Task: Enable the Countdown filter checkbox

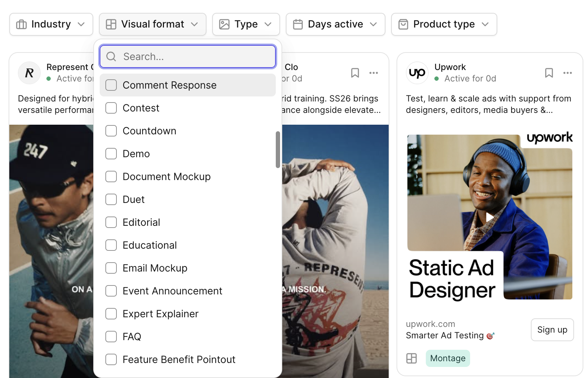Action: pos(111,131)
